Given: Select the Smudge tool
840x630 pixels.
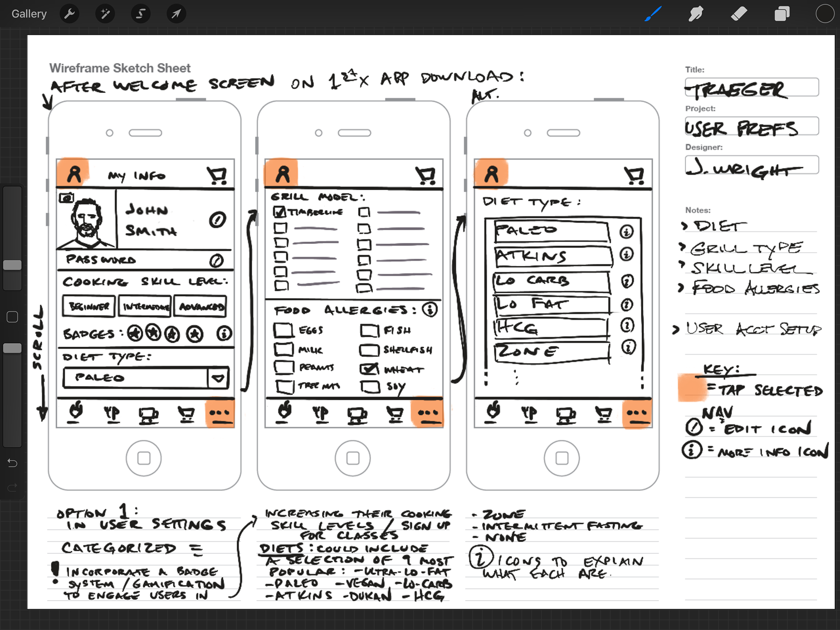Looking at the screenshot, I should [696, 14].
